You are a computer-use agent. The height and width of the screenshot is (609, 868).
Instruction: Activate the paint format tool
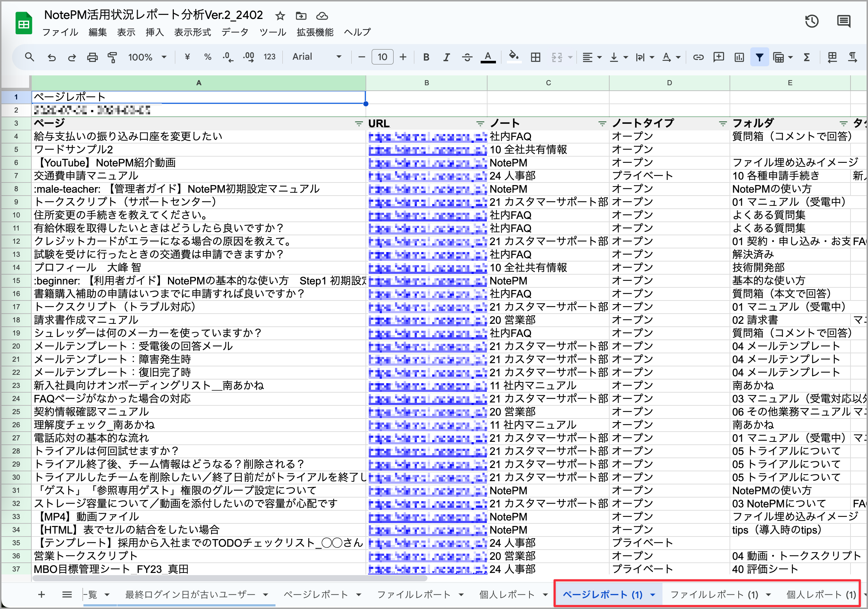point(112,57)
